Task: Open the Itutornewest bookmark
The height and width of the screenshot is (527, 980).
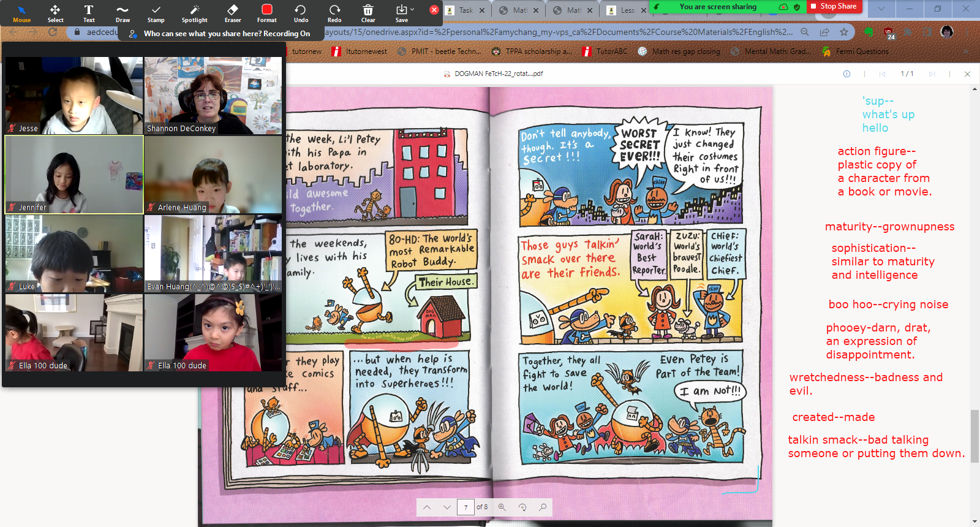Action: click(x=360, y=51)
